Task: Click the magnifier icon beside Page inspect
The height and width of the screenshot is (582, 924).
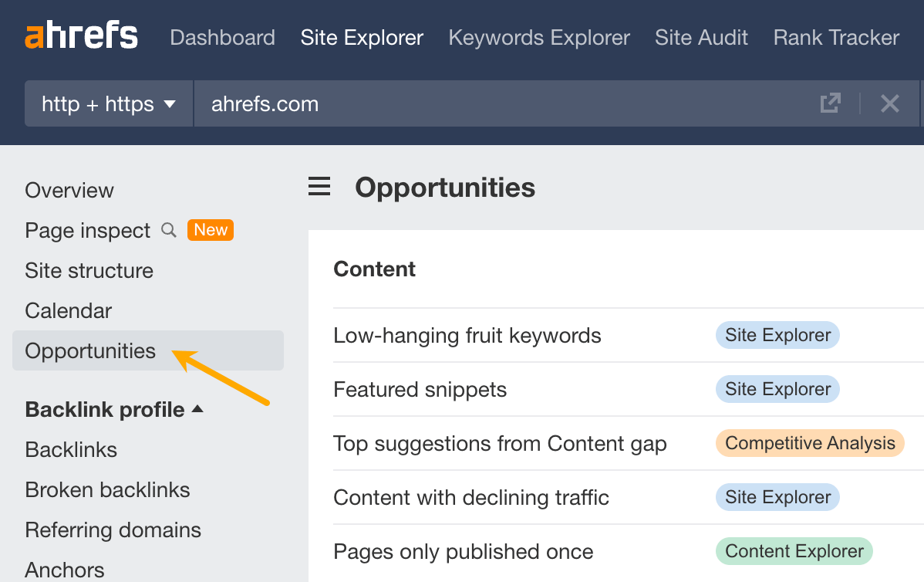Action: (x=168, y=230)
